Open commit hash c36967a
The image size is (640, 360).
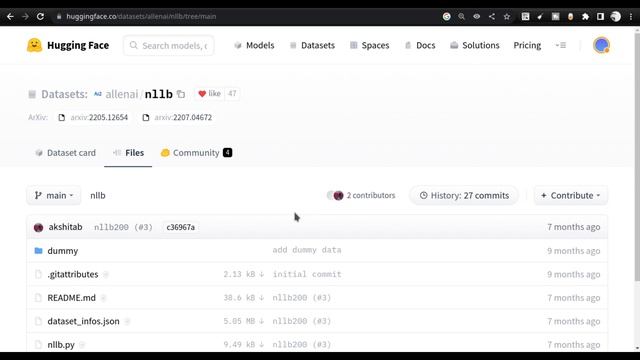tap(180, 227)
